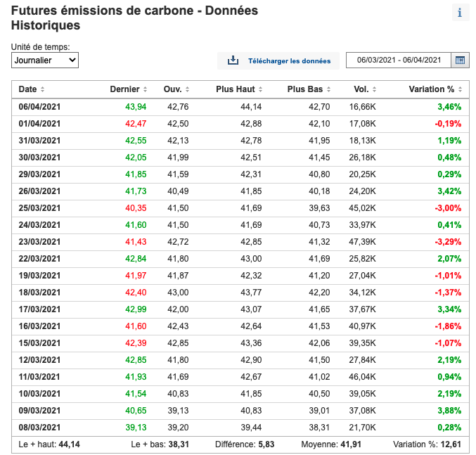The image size is (476, 455).
Task: Click the download icon in Télécharger button
Action: (x=233, y=60)
